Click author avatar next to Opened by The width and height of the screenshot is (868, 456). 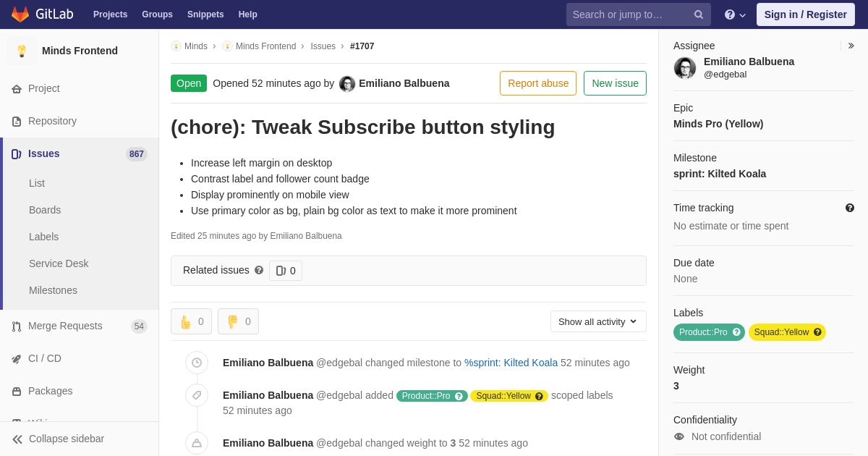click(x=347, y=84)
